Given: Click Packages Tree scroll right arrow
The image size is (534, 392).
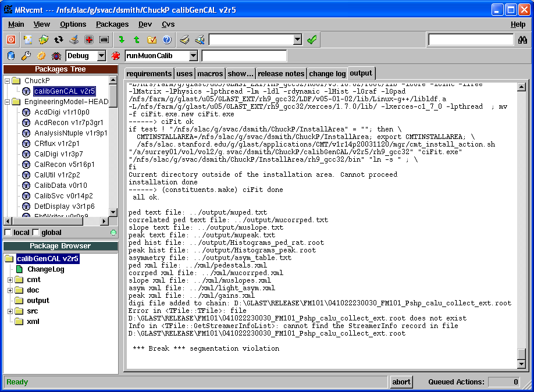Looking at the screenshot, I should point(105,221).
